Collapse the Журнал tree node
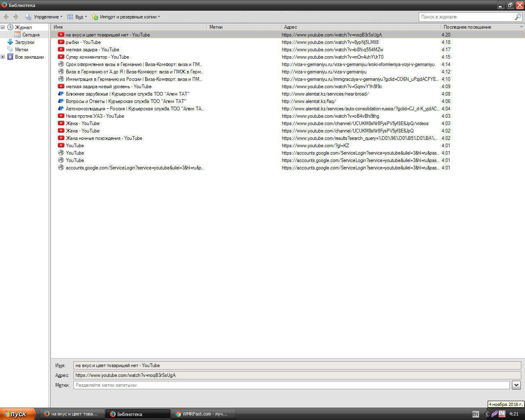525x420 pixels. pos(3,27)
